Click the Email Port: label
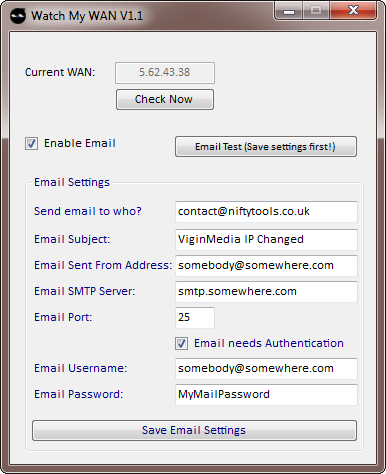The height and width of the screenshot is (474, 386). click(63, 317)
